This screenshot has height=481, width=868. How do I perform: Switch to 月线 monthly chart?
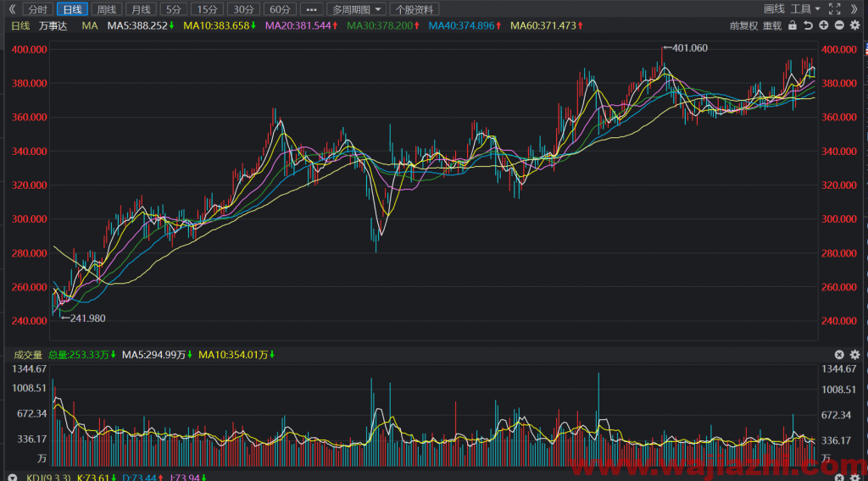click(141, 9)
